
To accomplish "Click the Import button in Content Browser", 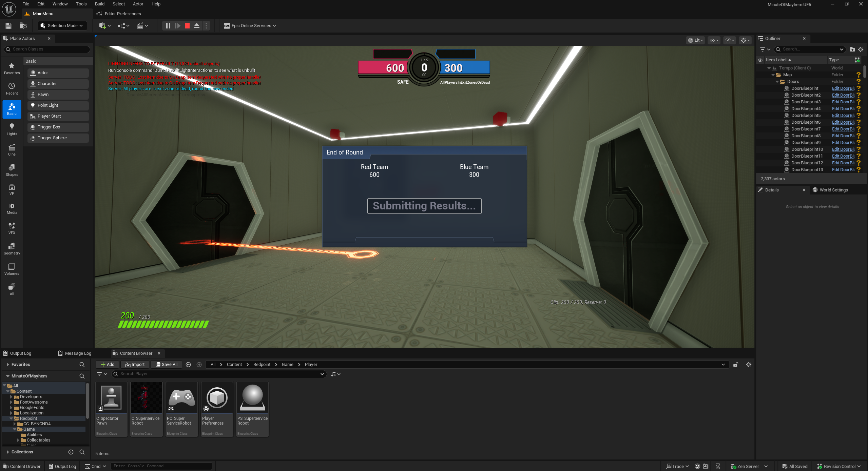I will pos(135,365).
